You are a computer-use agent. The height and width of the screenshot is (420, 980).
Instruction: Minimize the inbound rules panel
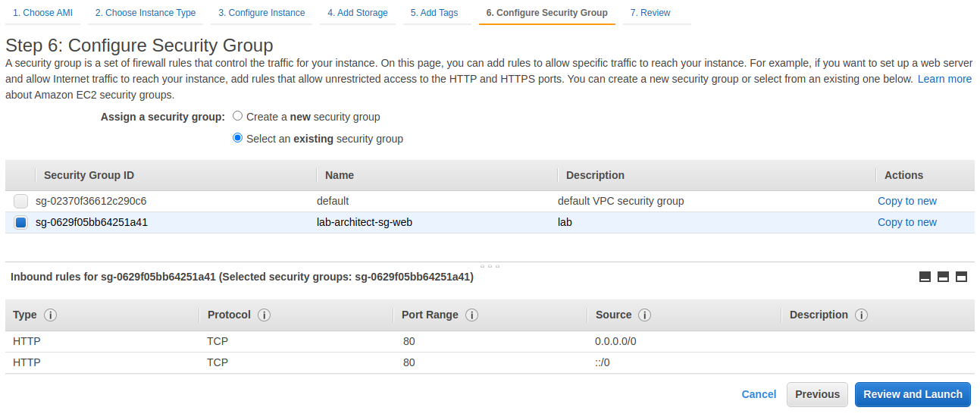click(925, 277)
